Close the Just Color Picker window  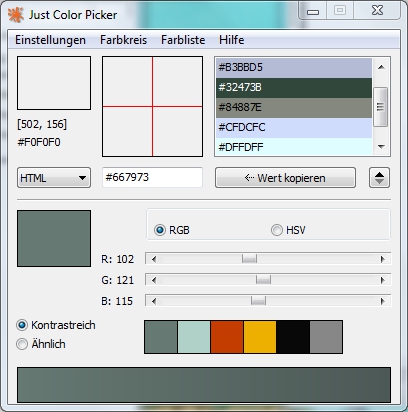(x=377, y=11)
